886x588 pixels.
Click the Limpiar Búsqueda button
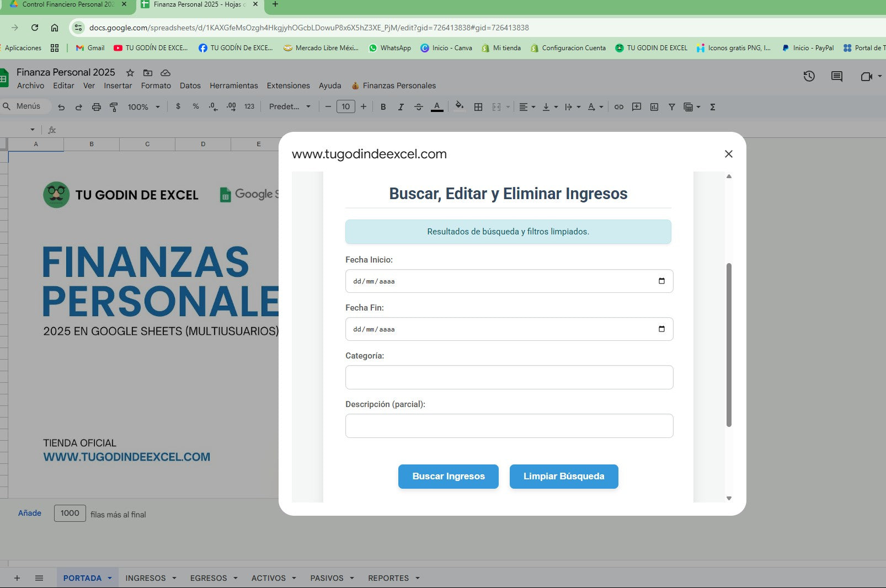coord(564,477)
